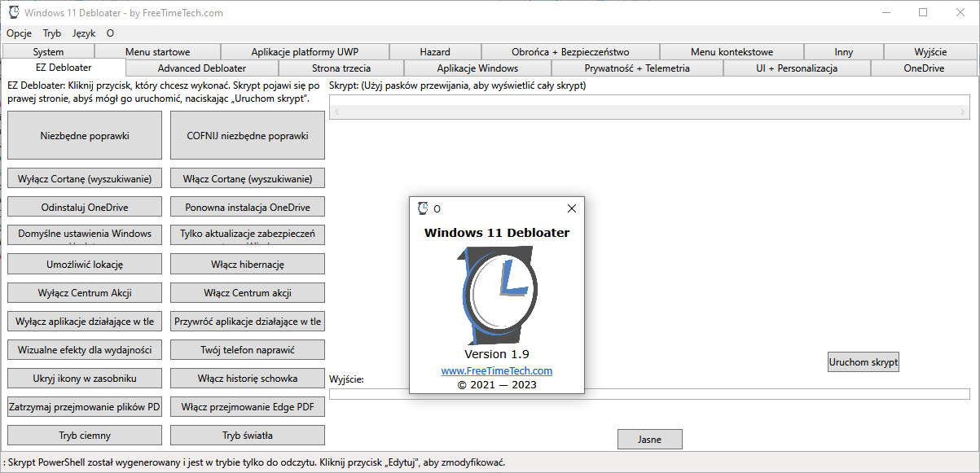Minimize the Debloater main window
980x473 pixels.
[886, 12]
